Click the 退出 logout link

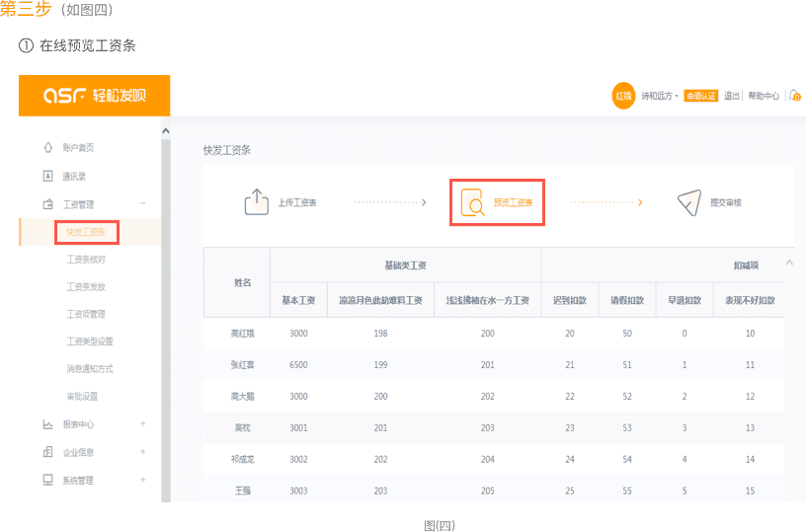click(x=732, y=96)
